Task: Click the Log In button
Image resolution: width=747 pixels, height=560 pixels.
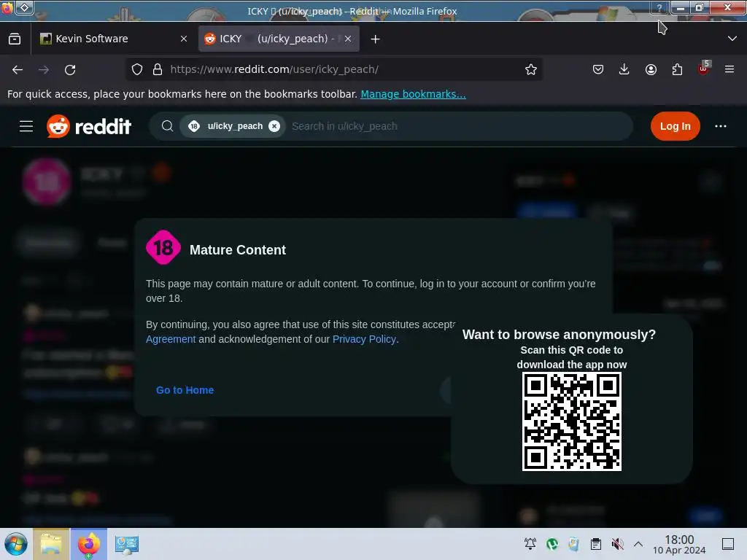Action: [x=675, y=126]
